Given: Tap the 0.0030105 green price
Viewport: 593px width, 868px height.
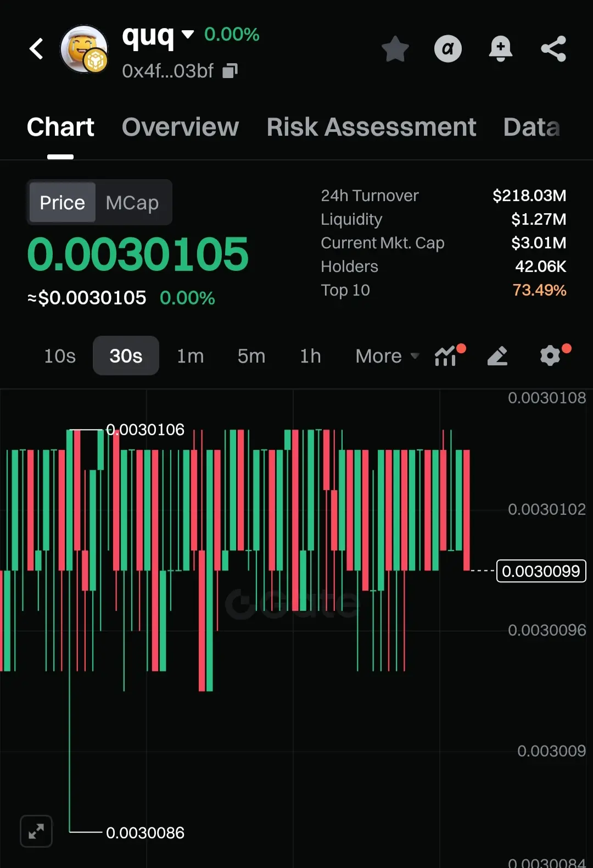Looking at the screenshot, I should [x=138, y=254].
